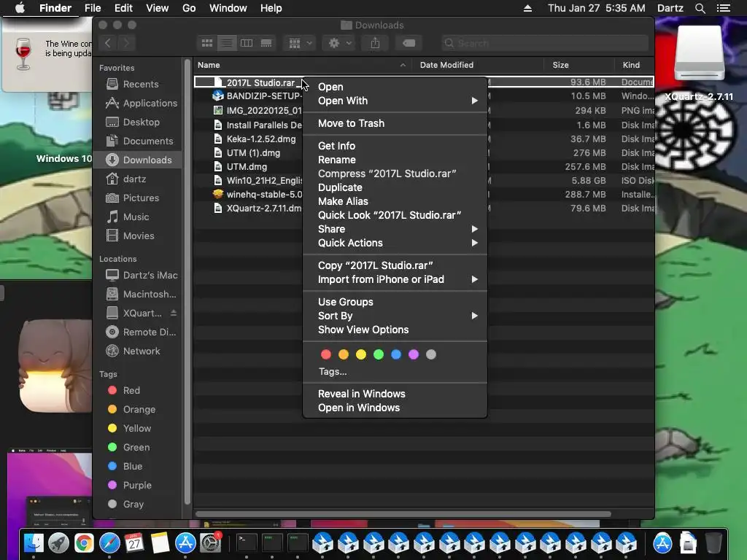
Task: Choose Rename in the context menu
Action: tap(395, 160)
